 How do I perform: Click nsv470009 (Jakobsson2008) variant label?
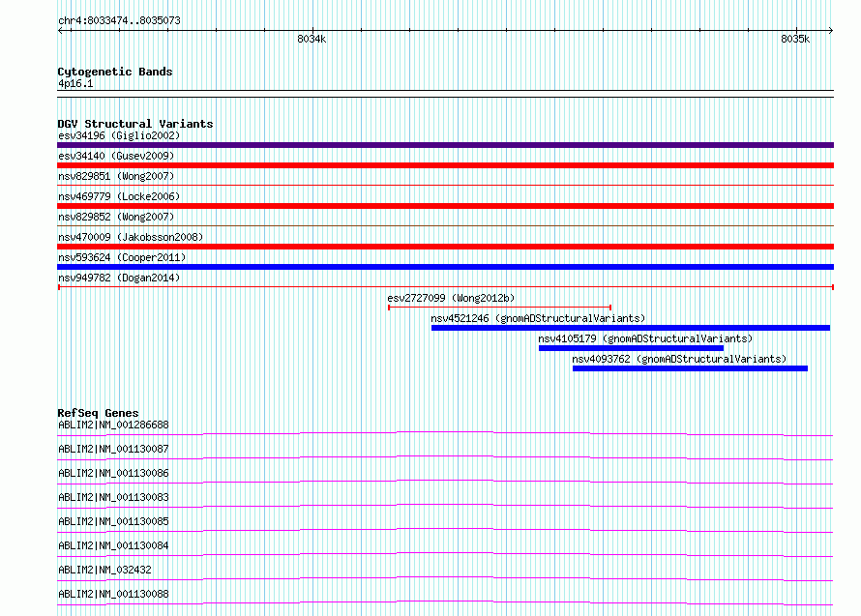tap(131, 237)
